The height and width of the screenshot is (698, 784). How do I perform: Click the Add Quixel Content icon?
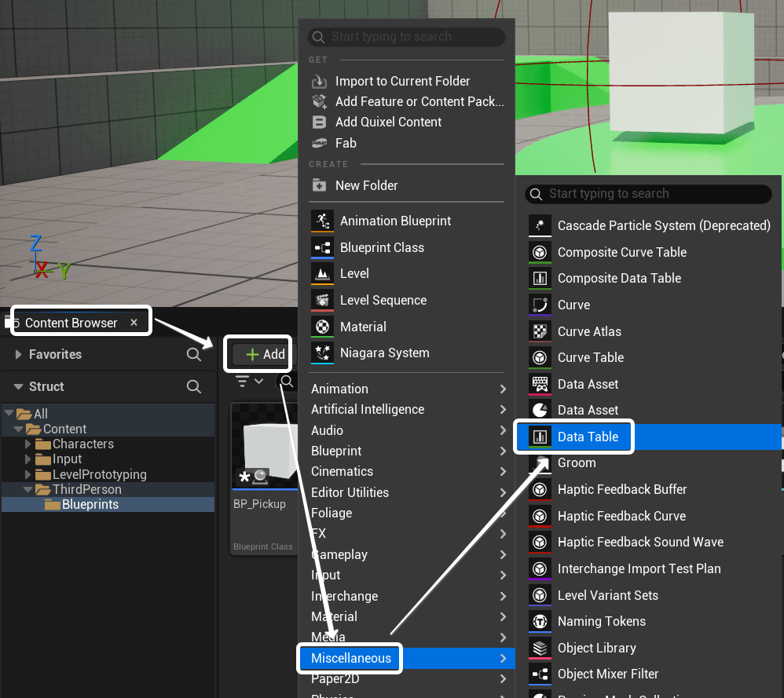tap(319, 122)
